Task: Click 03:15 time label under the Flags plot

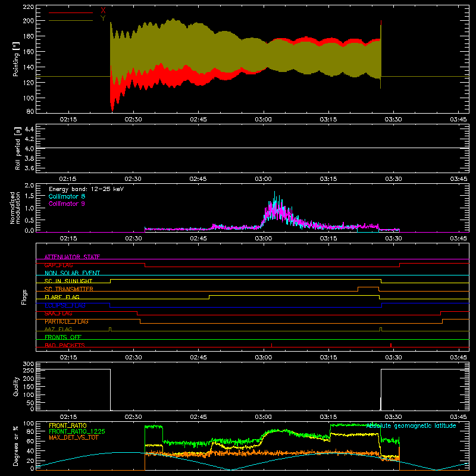Action: tap(328, 358)
